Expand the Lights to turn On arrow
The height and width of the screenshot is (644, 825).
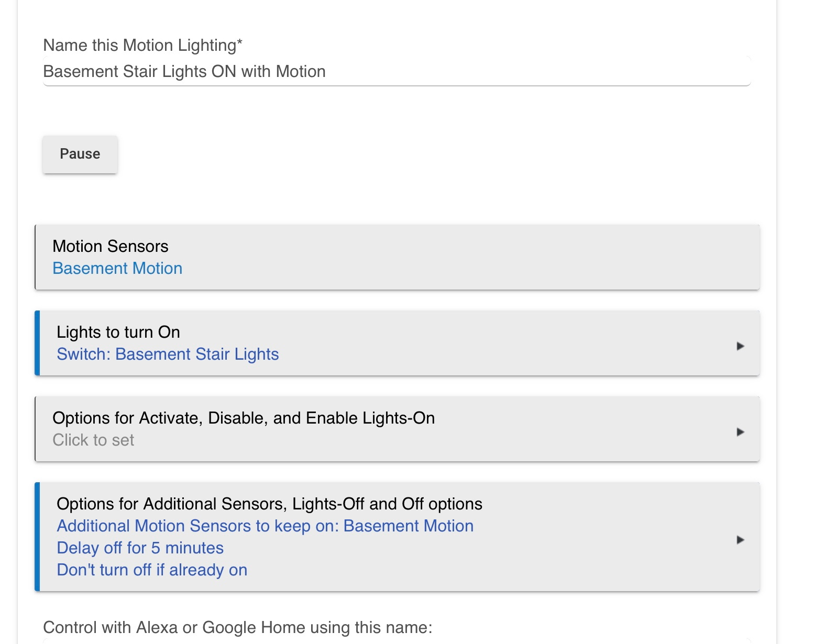pyautogui.click(x=740, y=346)
